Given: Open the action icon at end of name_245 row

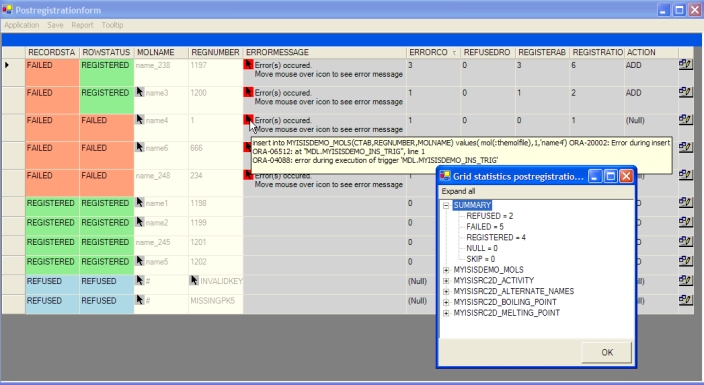Looking at the screenshot, I should [685, 241].
